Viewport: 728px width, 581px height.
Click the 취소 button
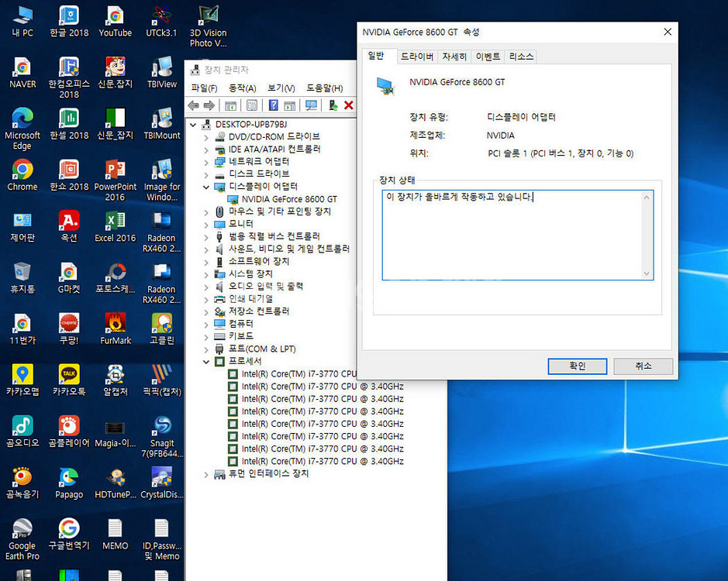click(643, 366)
